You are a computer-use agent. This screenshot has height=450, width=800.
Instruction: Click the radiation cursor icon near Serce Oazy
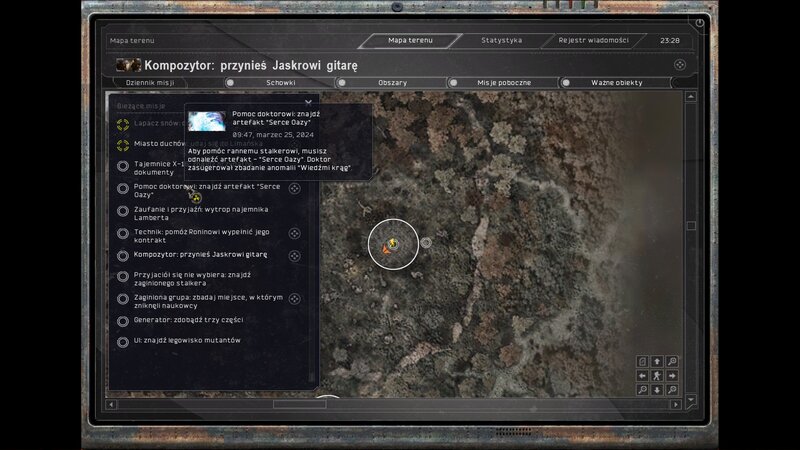[195, 197]
